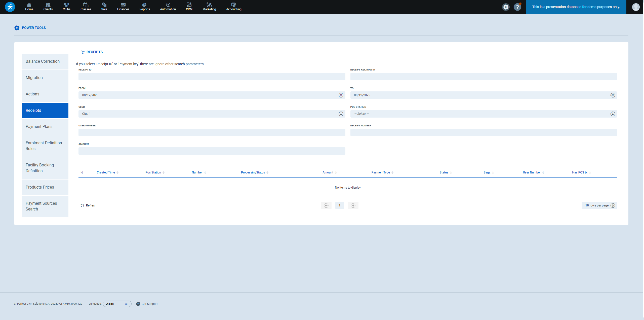This screenshot has width=644, height=320.
Task: Open the user profile avatar
Action: click(x=636, y=7)
